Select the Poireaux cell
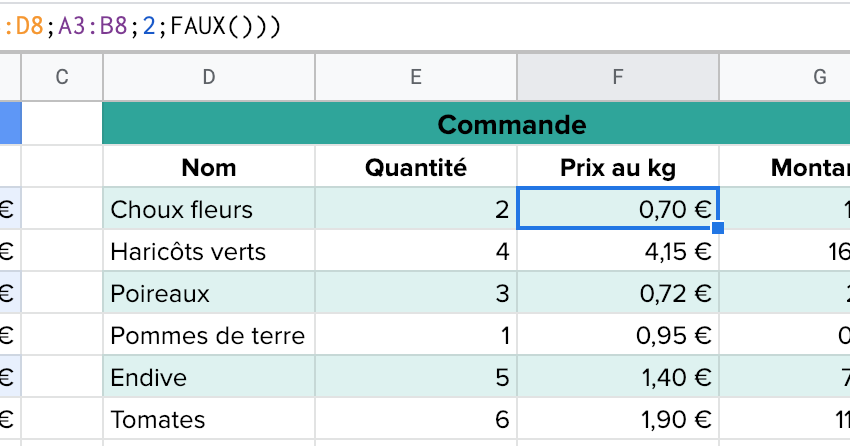 [208, 294]
